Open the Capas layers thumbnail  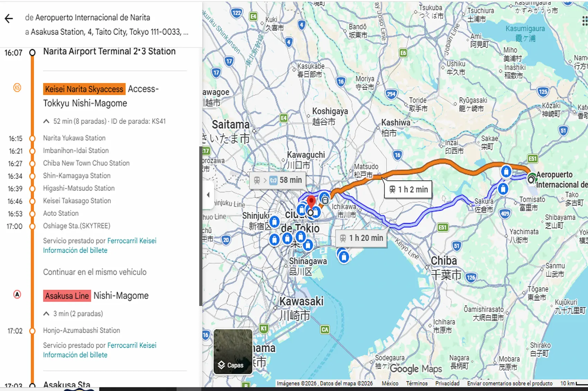(233, 352)
